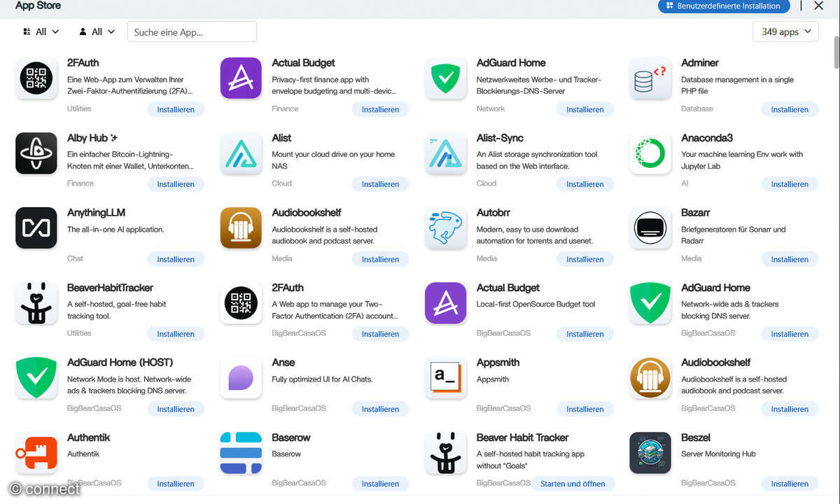Open the 349 apps dropdown
The width and height of the screenshot is (840, 504).
[785, 31]
